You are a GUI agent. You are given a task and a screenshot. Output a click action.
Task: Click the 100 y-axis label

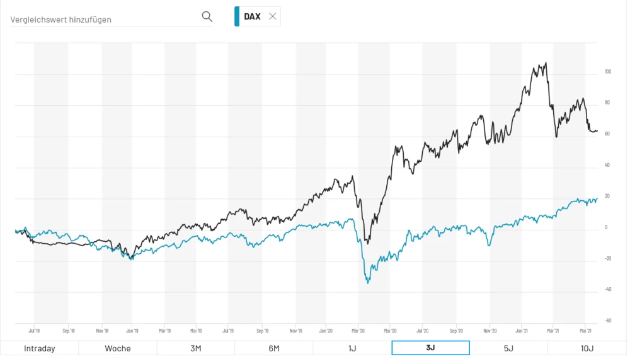click(x=608, y=72)
